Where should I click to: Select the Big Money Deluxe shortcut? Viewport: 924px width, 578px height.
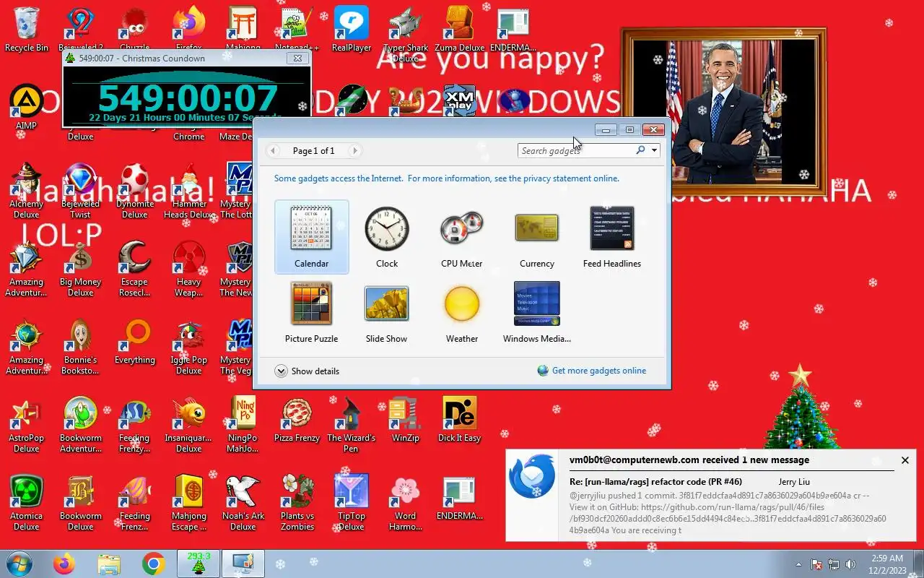[81, 269]
